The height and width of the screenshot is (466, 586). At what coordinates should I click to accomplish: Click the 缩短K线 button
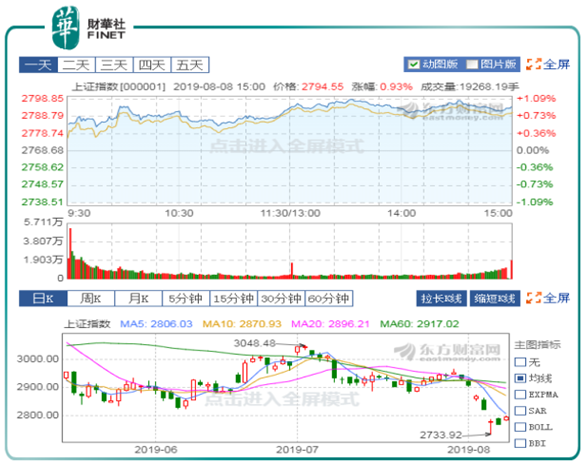[x=495, y=299]
